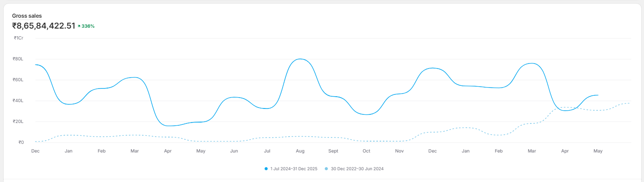Select the Nov label on the x-axis
This screenshot has height=182, width=644.
399,151
